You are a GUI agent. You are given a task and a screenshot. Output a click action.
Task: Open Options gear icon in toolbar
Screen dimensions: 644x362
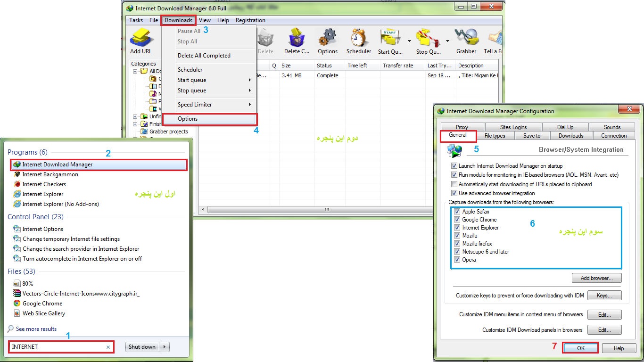point(327,37)
